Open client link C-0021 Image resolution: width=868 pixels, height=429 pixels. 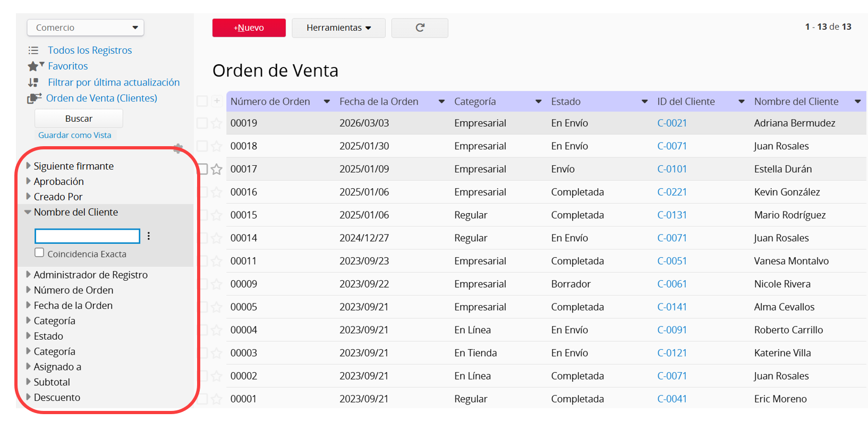coord(672,123)
